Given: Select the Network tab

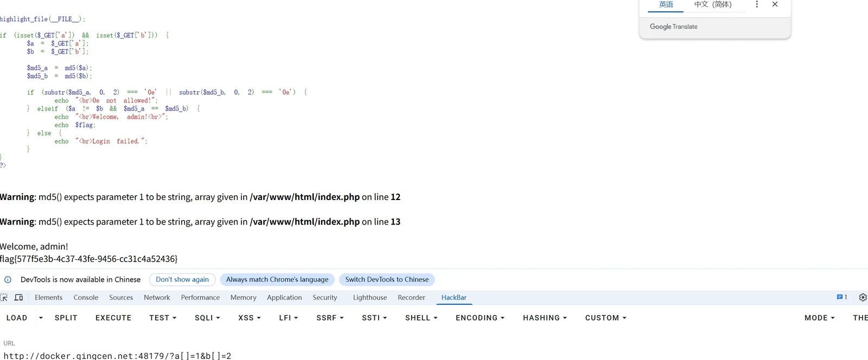Looking at the screenshot, I should pyautogui.click(x=157, y=298).
